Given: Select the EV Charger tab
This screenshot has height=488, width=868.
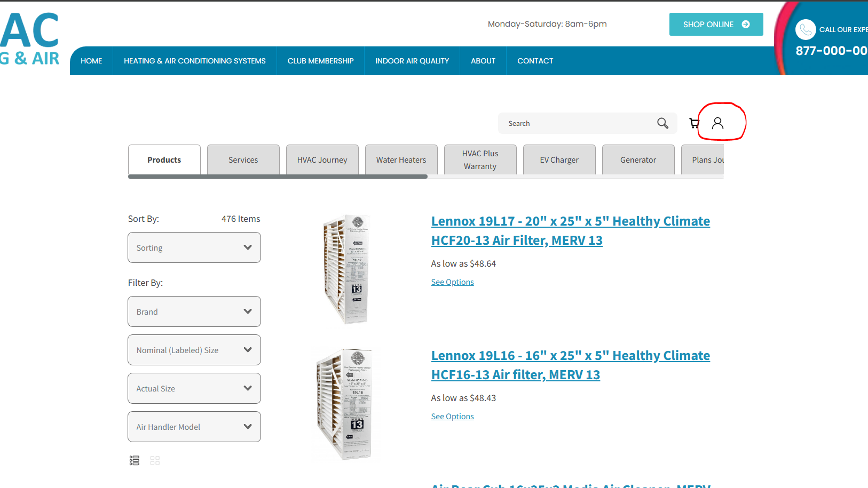Looking at the screenshot, I should point(559,159).
